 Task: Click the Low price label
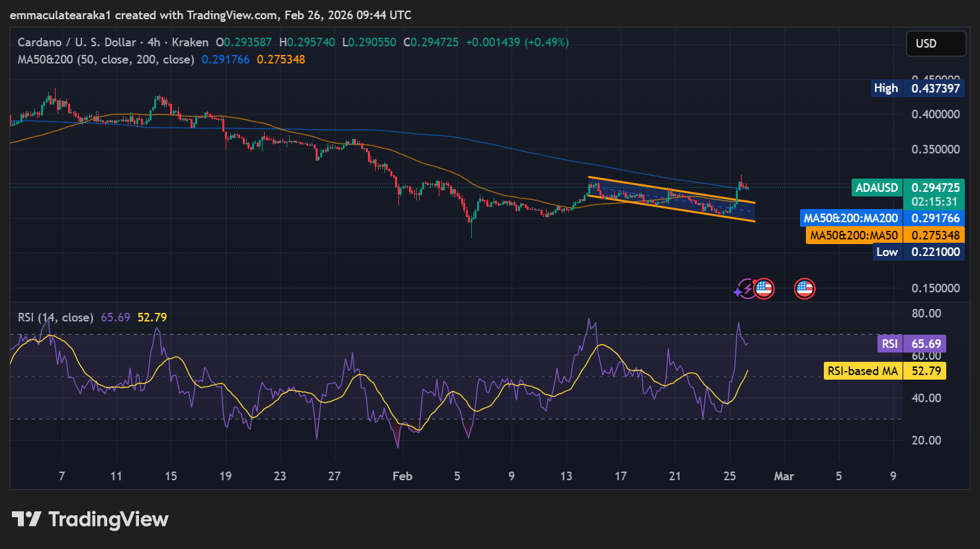(887, 252)
